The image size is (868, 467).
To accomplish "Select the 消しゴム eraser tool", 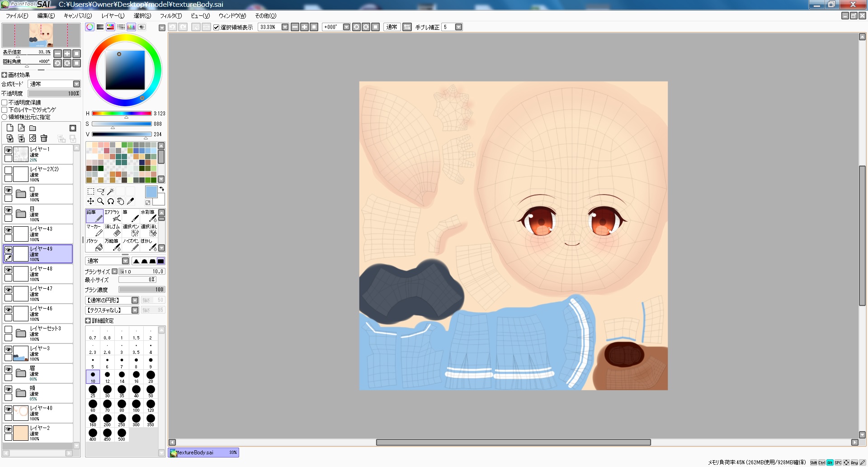I will (x=113, y=230).
